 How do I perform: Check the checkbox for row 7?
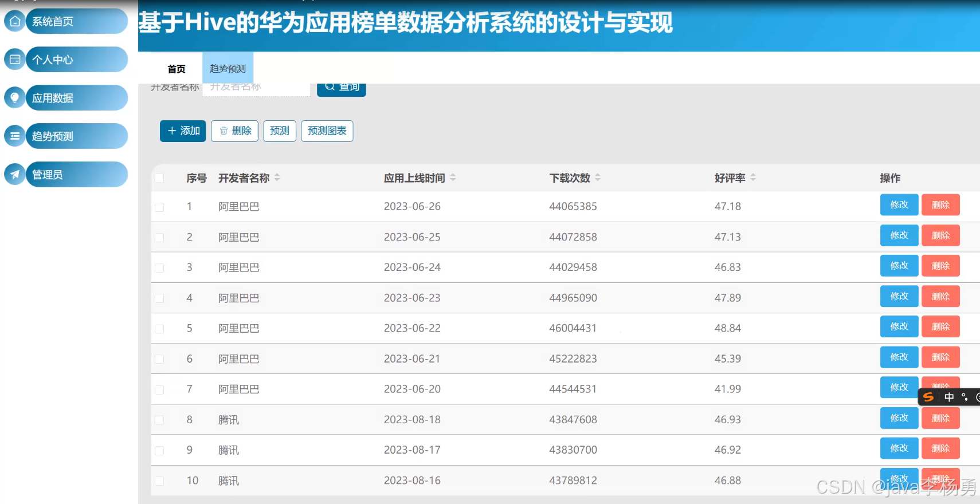pos(159,389)
